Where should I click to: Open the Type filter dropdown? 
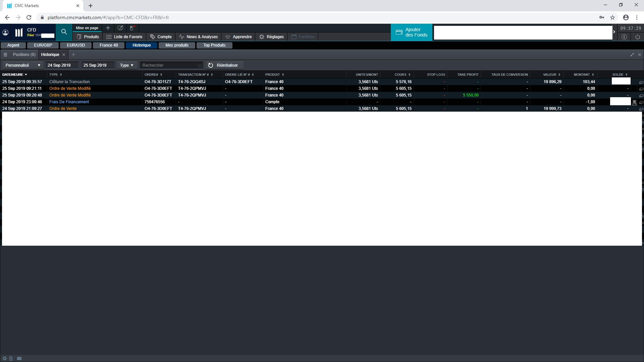(126, 65)
